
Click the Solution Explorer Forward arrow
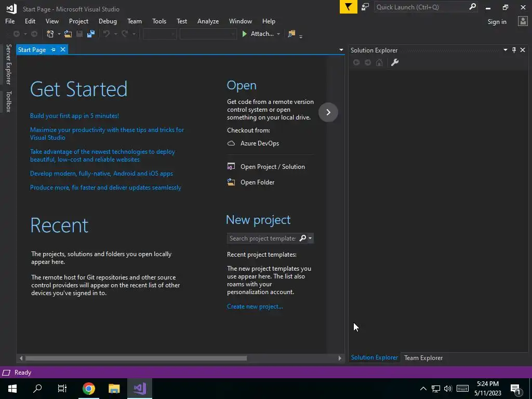(368, 62)
